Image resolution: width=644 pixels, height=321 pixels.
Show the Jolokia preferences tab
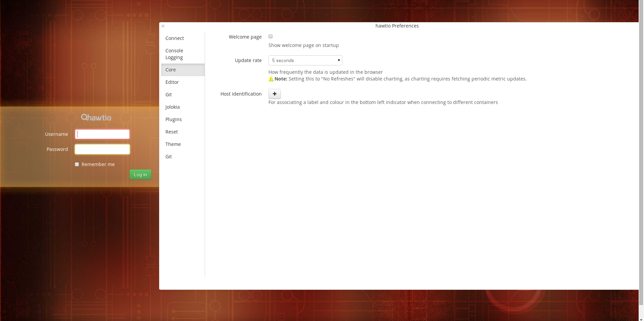coord(183,107)
